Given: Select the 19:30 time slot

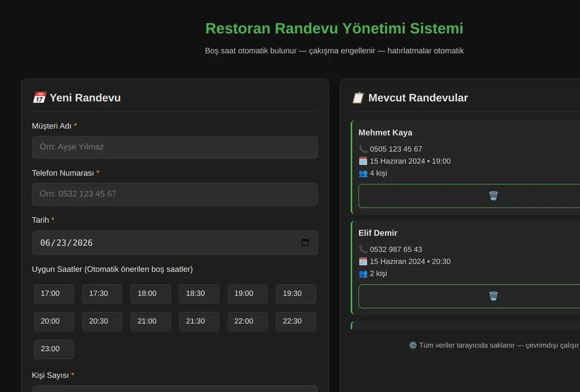Looking at the screenshot, I should coord(296,293).
